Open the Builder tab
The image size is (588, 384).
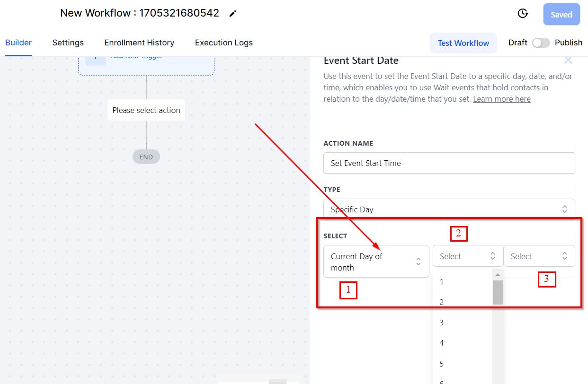tap(18, 43)
